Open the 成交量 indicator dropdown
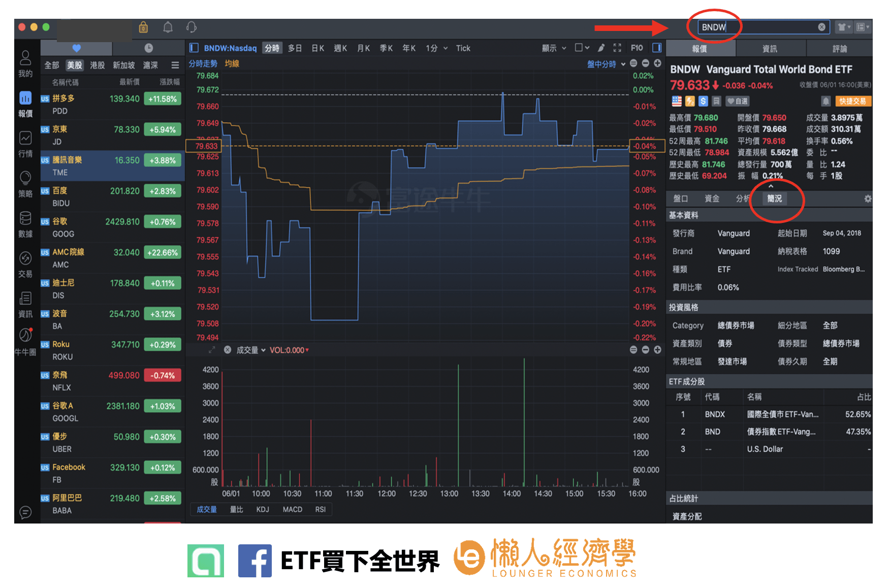The image size is (889, 588). 251,350
